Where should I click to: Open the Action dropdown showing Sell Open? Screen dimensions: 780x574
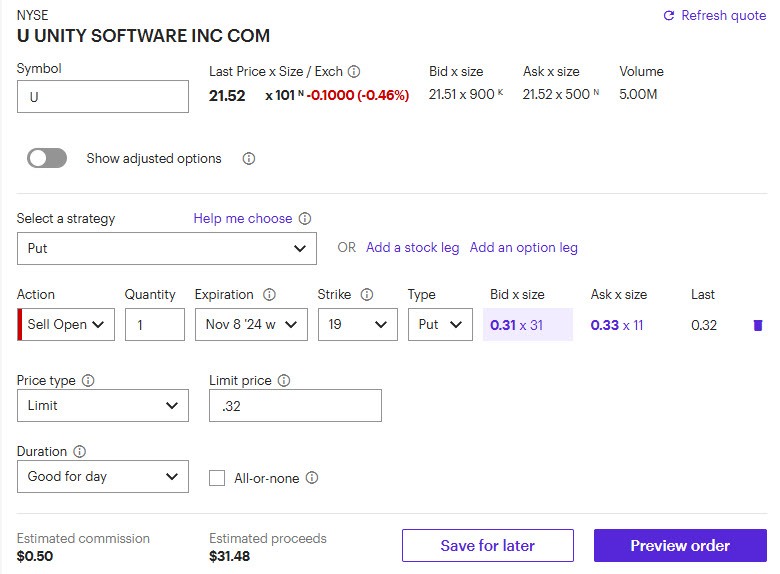(x=68, y=325)
